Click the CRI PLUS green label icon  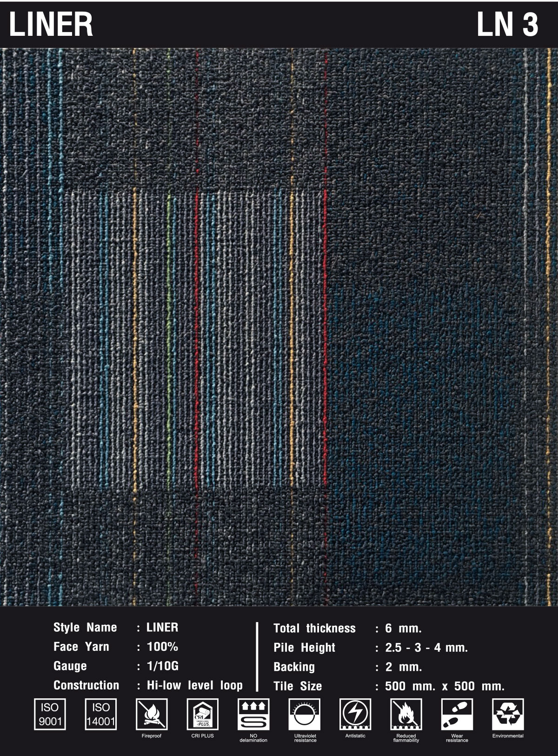pyautogui.click(x=202, y=714)
